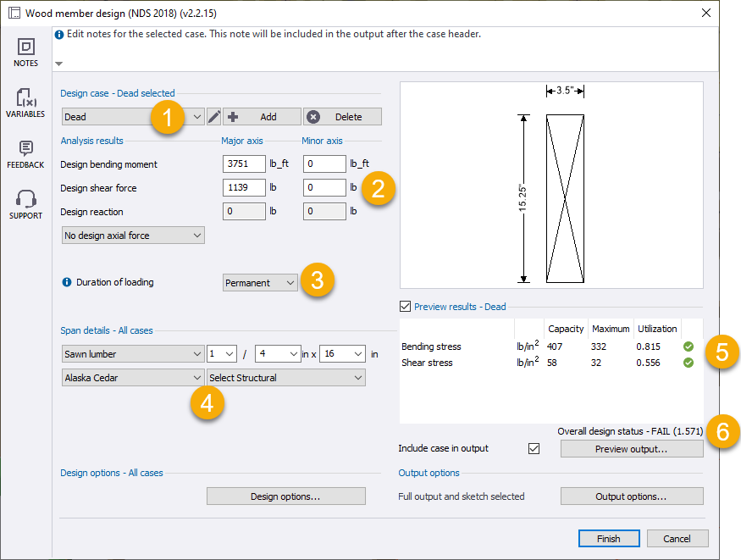The width and height of the screenshot is (741, 560).
Task: Click the major axis bending moment field
Action: pyautogui.click(x=244, y=164)
